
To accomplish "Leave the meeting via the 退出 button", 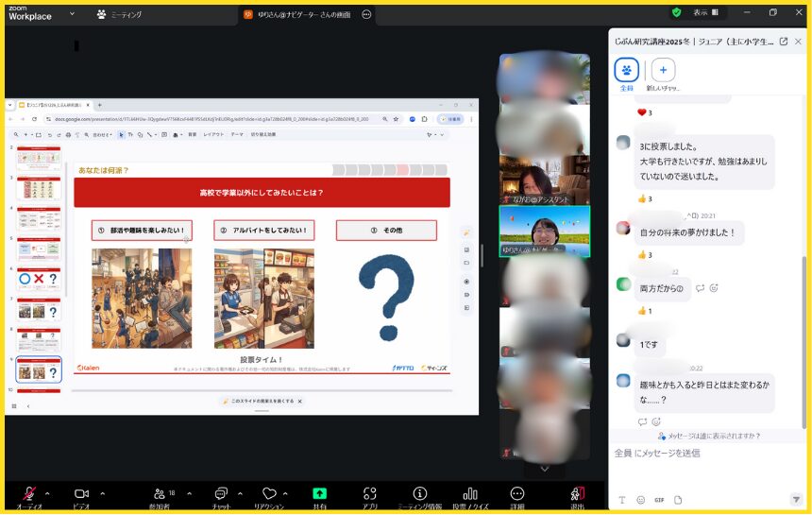I will coord(578,494).
